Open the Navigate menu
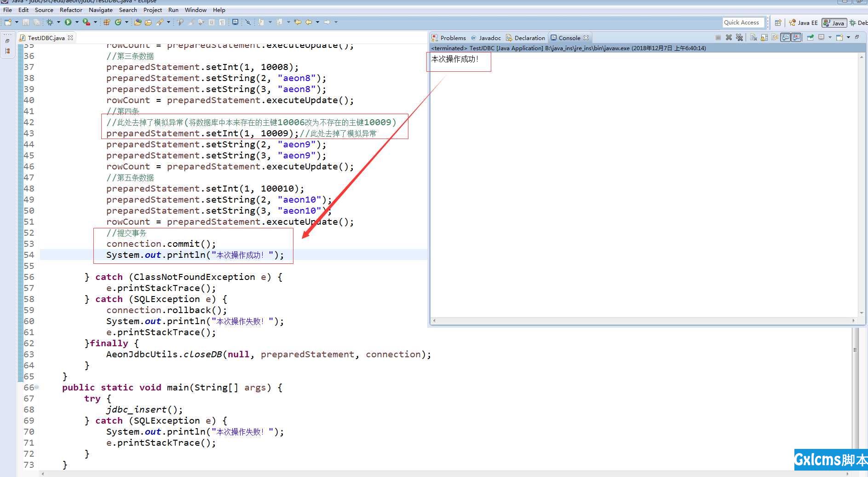The height and width of the screenshot is (477, 868). [x=100, y=10]
